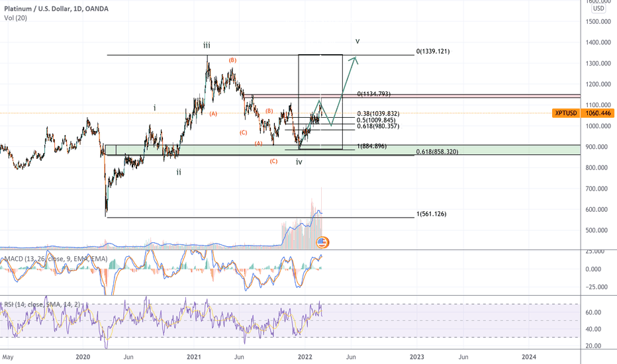Open the US economic event flag icon
617x364 pixels.
tap(322, 242)
